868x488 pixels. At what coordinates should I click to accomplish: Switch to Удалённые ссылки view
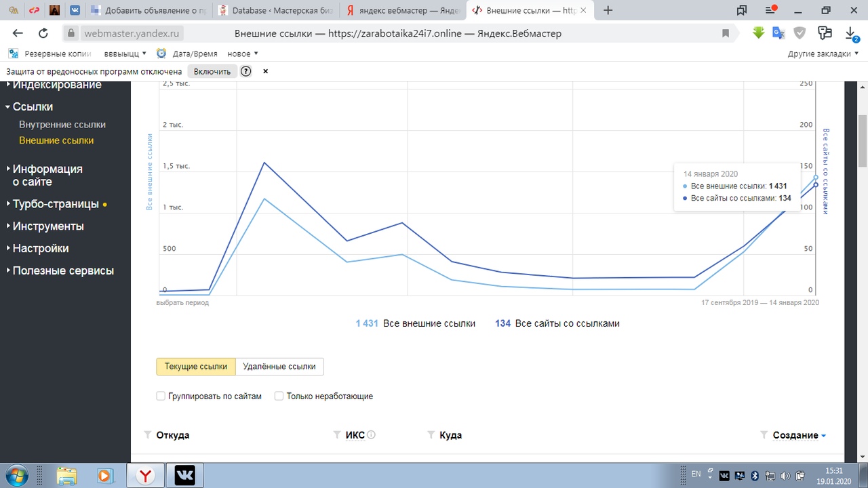tap(279, 366)
